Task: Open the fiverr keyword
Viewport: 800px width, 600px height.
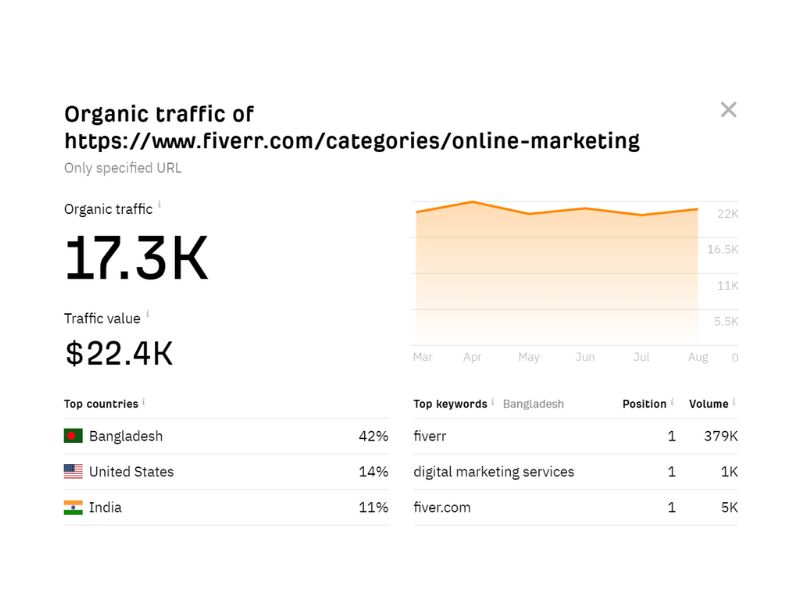Action: click(430, 436)
